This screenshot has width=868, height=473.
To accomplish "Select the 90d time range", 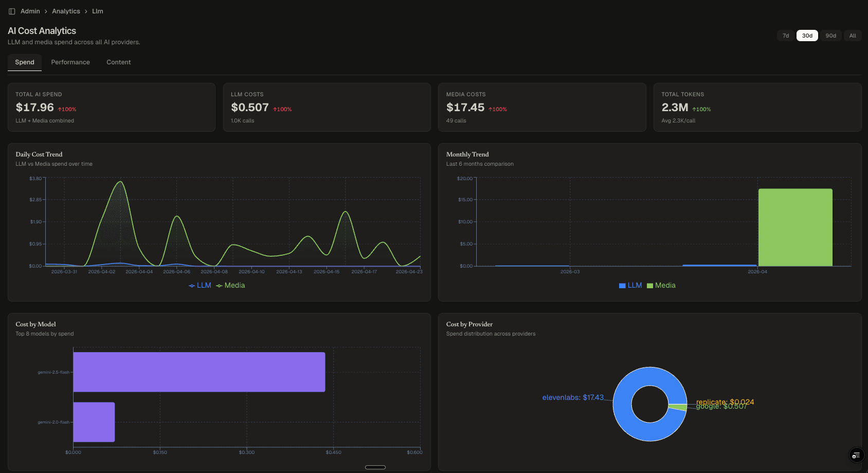I will point(831,35).
